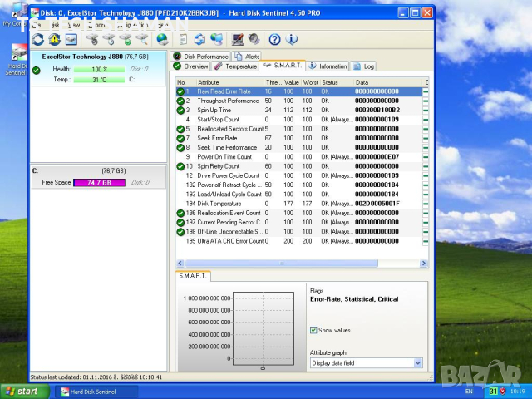
Task: Switch to the Temperature tab
Action: pyautogui.click(x=235, y=66)
